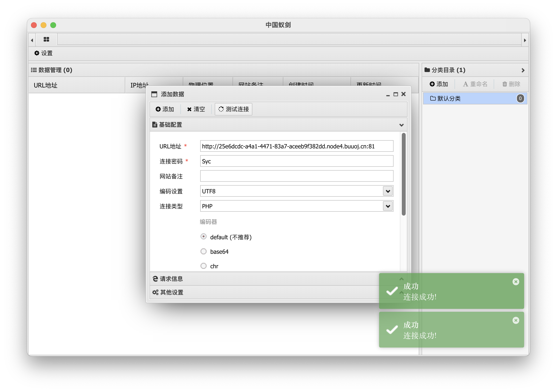Click the 测试连接 test connection button

234,109
